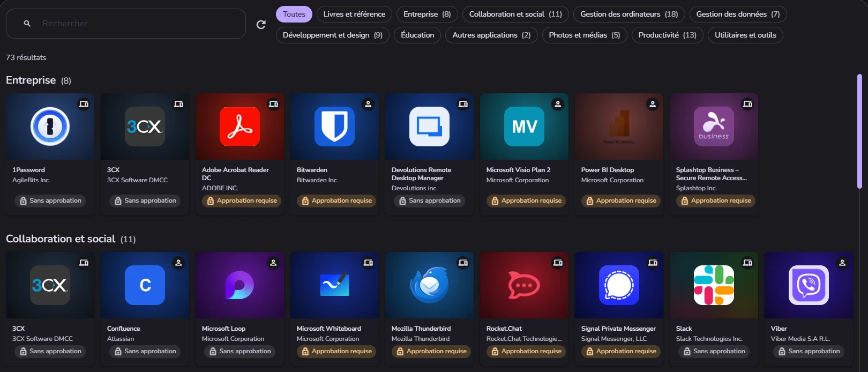
Task: Filter by Gestion des données (7)
Action: (x=738, y=14)
